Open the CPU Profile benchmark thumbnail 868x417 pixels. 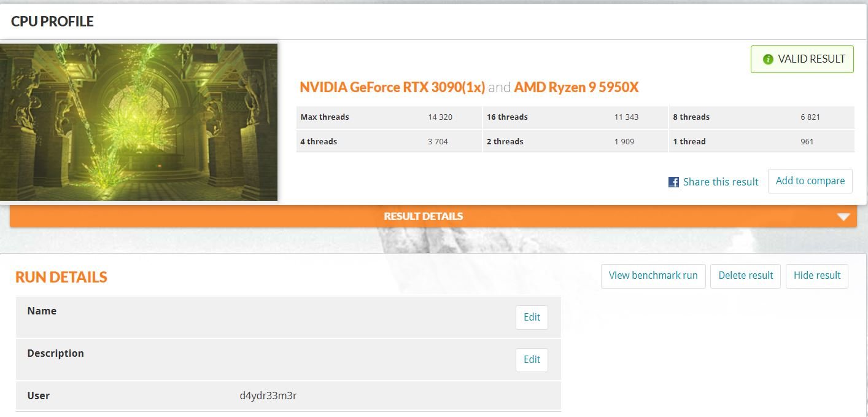pos(139,122)
